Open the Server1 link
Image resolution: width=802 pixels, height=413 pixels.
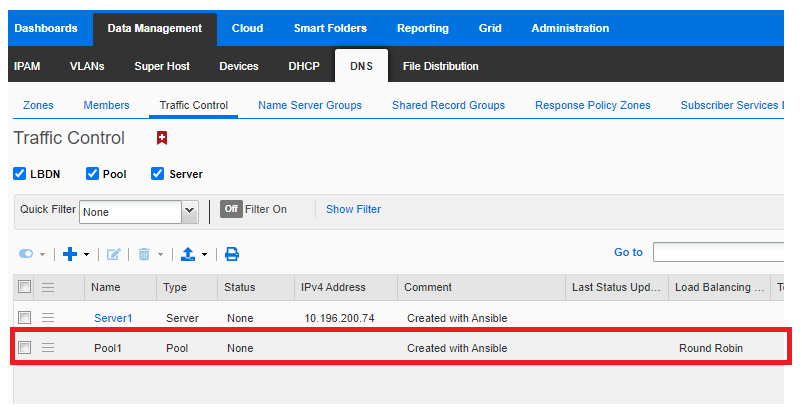[x=113, y=318]
